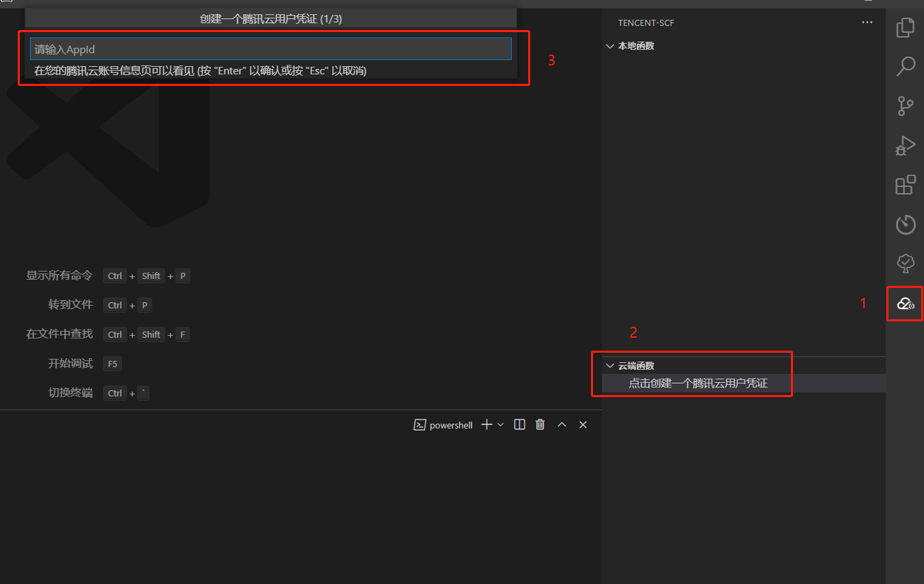Image resolution: width=924 pixels, height=584 pixels.
Task: Click the powershell terminal name label
Action: coord(451,425)
